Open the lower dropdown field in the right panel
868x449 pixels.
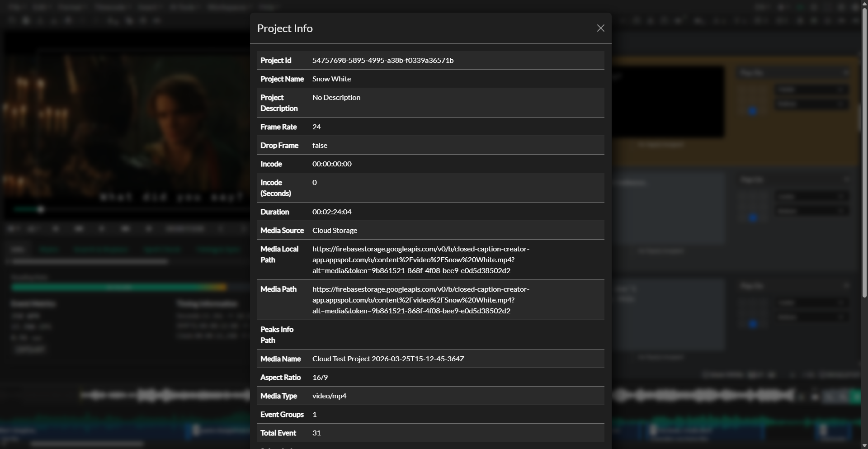tap(811, 103)
